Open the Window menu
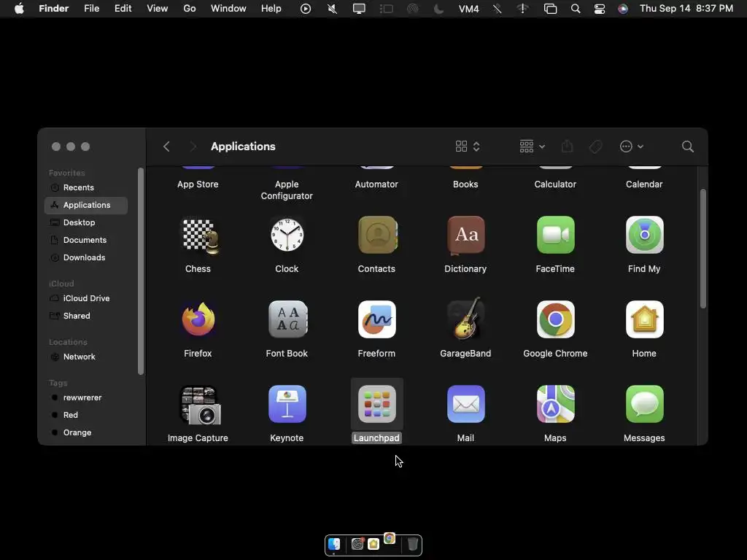Image resolution: width=747 pixels, height=560 pixels. click(x=228, y=9)
